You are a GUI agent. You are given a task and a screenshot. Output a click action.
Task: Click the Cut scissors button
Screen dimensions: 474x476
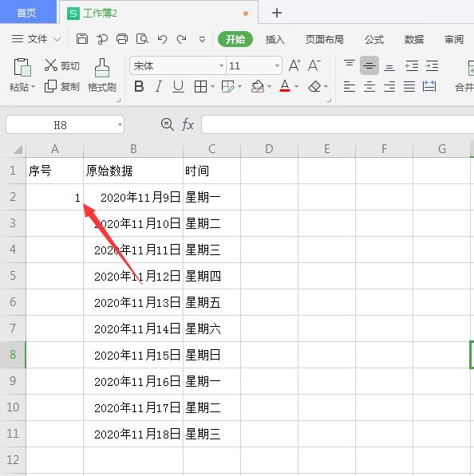(x=62, y=65)
